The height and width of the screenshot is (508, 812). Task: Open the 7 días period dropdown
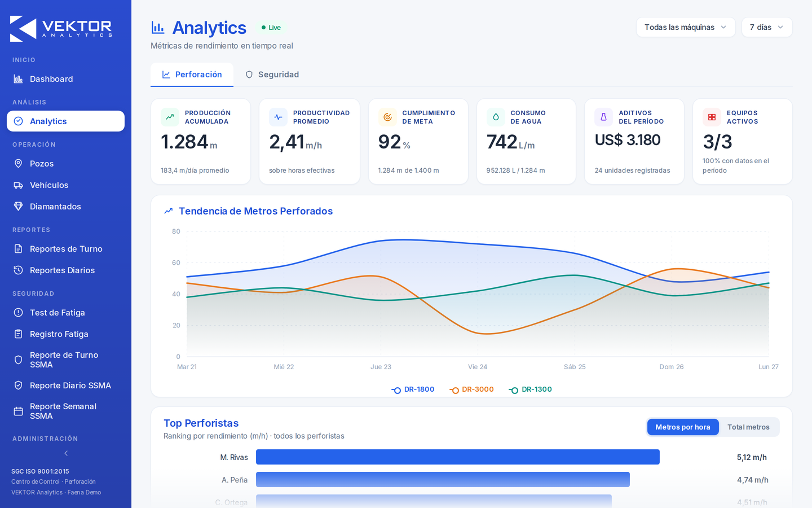pos(767,27)
